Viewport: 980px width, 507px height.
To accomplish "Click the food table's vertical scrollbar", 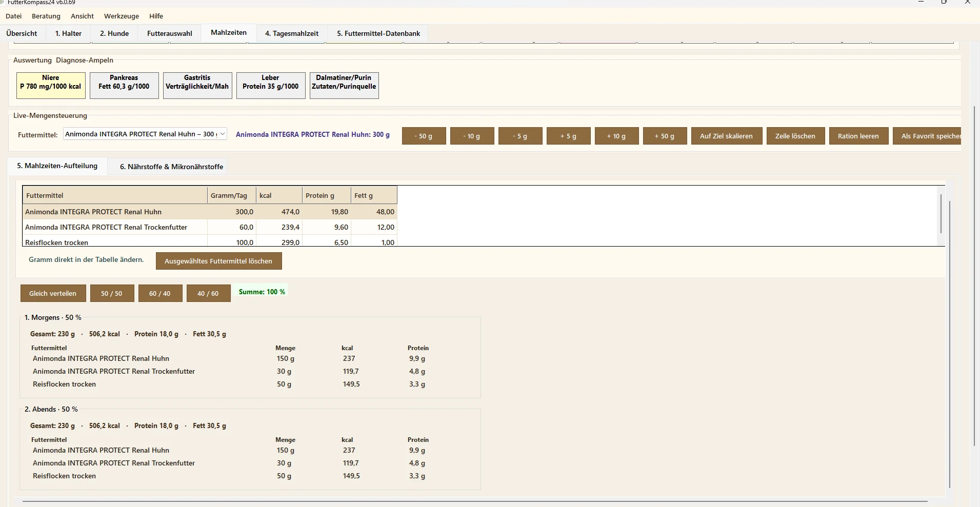I will coord(941,214).
